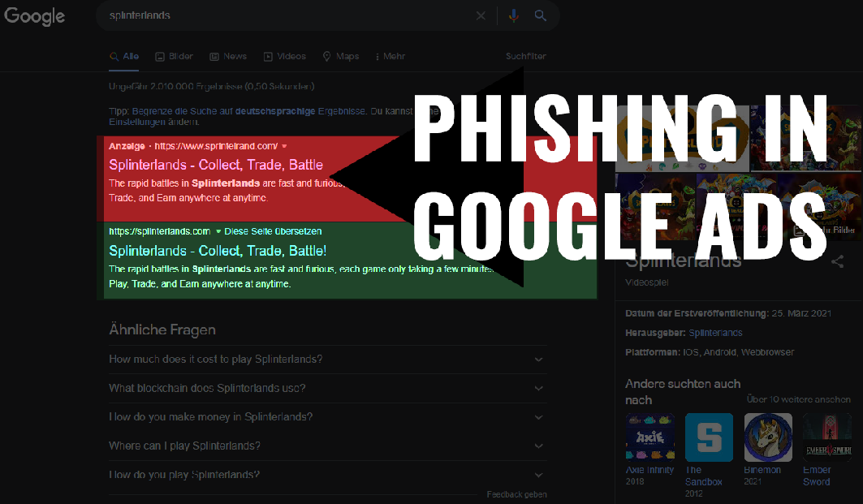This screenshot has width=863, height=504.
Task: Click the Google logo
Action: point(35,16)
